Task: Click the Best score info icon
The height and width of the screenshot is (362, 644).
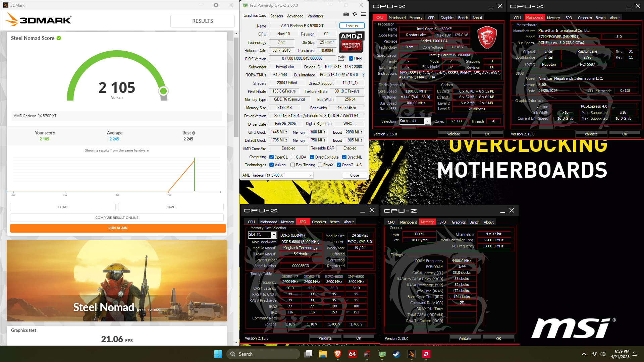Action: (194, 133)
